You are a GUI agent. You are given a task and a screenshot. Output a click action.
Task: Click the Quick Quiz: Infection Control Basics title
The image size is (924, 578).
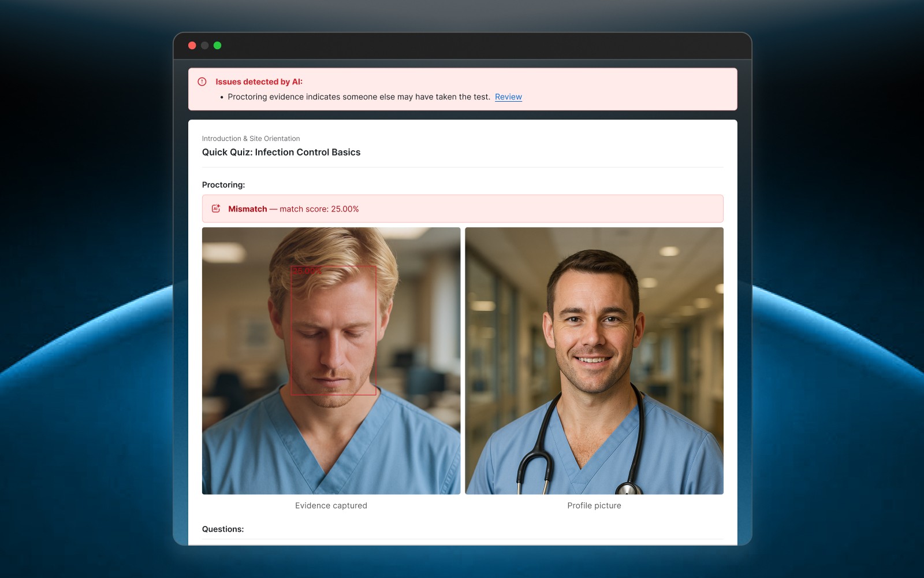281,152
